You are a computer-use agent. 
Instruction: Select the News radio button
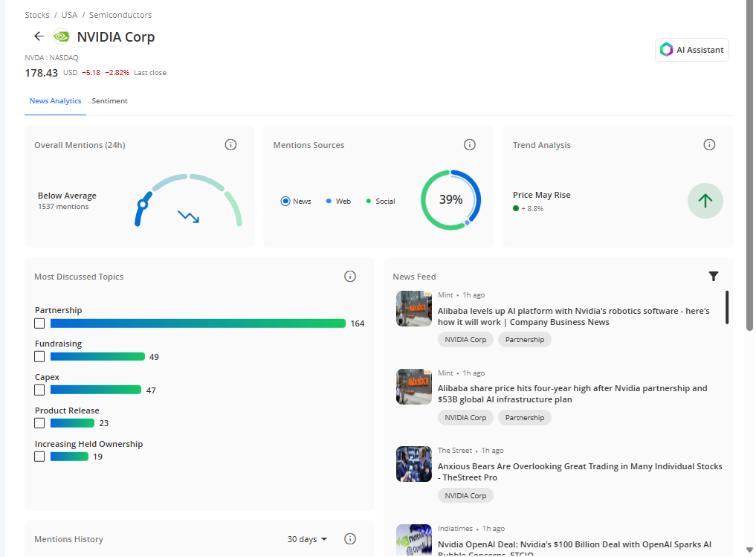pyautogui.click(x=285, y=202)
